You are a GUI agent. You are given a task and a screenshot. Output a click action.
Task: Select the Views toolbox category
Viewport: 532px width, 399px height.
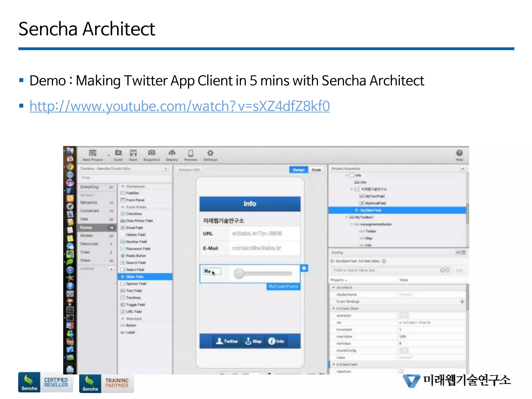[x=97, y=260]
